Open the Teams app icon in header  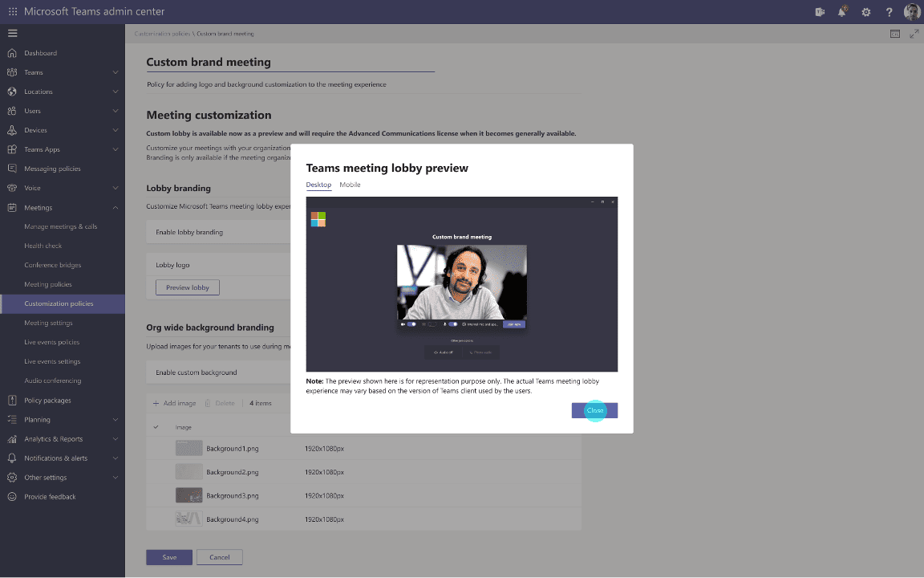tap(820, 12)
